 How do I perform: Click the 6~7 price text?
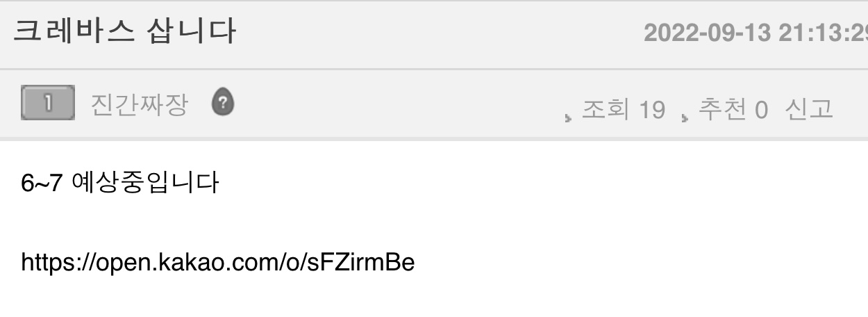click(x=42, y=184)
